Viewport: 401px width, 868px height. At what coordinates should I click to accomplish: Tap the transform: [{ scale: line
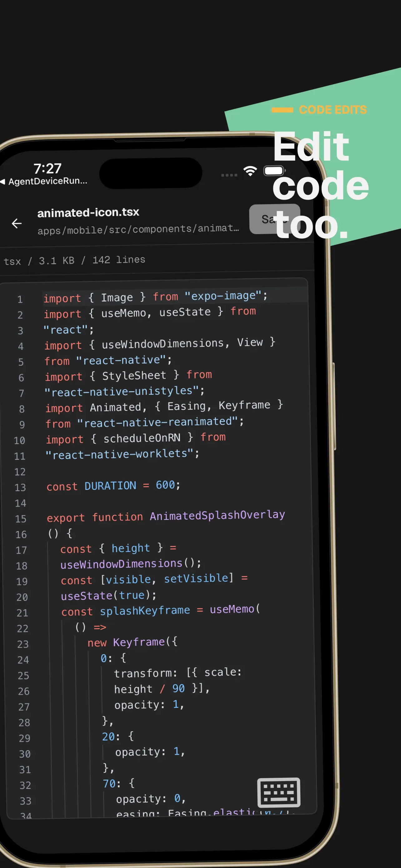tap(178, 673)
